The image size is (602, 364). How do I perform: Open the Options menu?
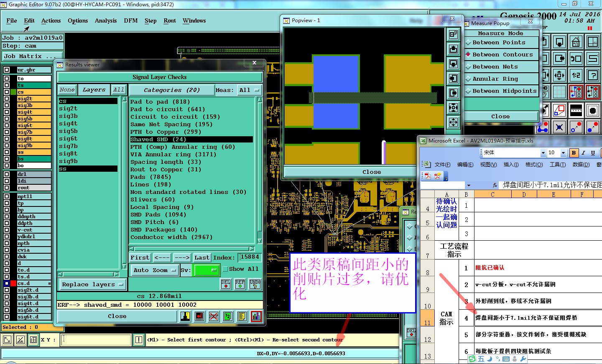tap(78, 20)
